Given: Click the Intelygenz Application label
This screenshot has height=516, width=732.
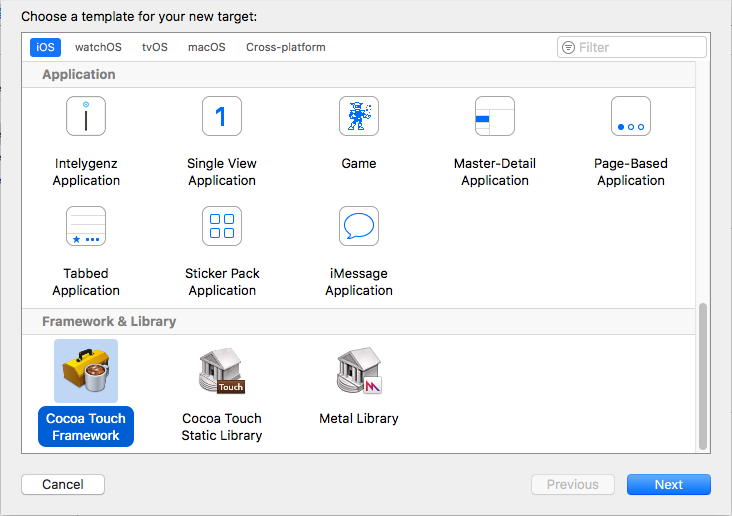Looking at the screenshot, I should coord(86,172).
